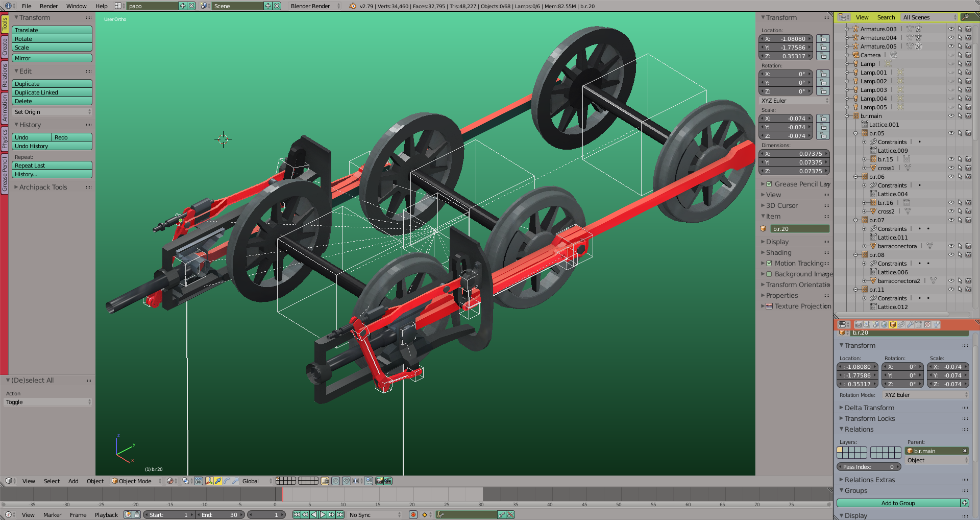The height and width of the screenshot is (520, 980).
Task: Open the Blender Render engine dropdown
Action: [x=314, y=6]
